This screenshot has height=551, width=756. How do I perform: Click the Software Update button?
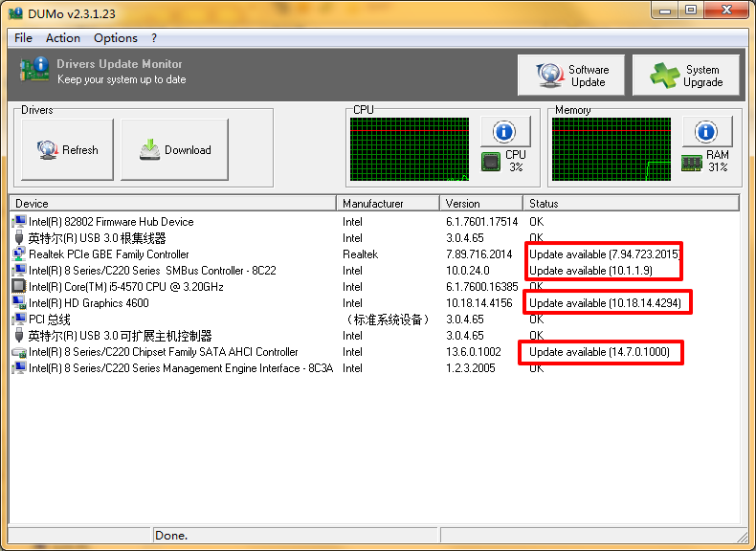pyautogui.click(x=571, y=76)
